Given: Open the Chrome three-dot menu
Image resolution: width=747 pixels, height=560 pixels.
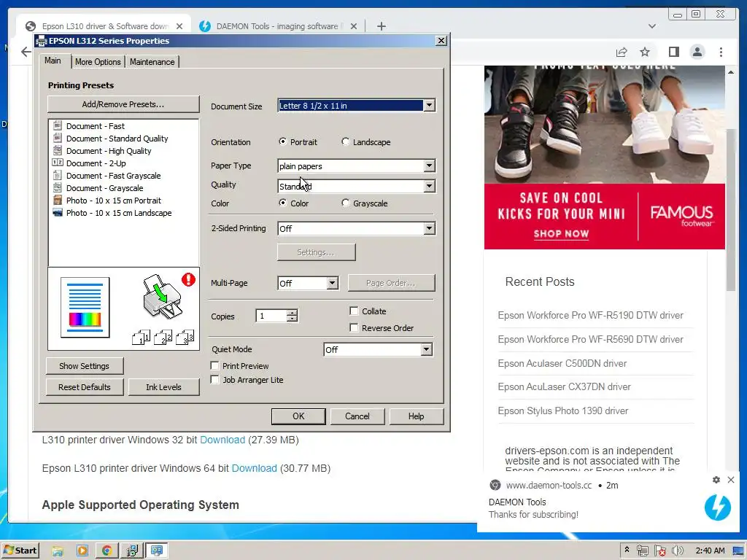Looking at the screenshot, I should coord(721,52).
